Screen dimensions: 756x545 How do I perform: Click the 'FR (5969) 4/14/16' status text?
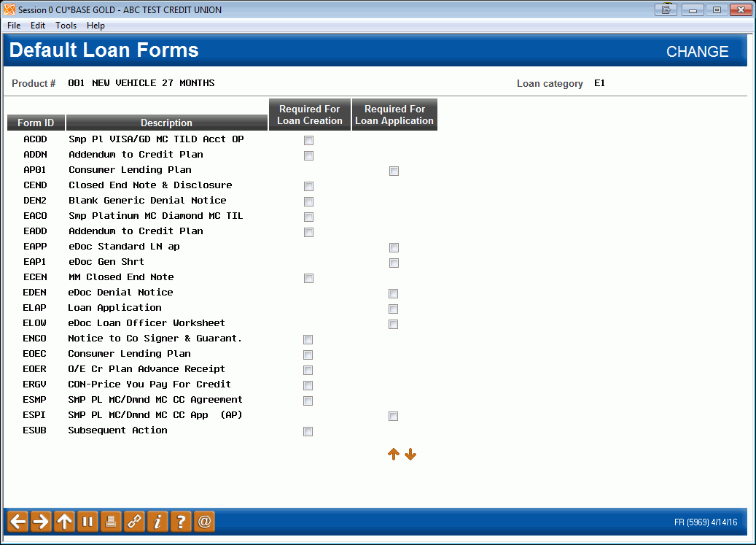tap(706, 522)
